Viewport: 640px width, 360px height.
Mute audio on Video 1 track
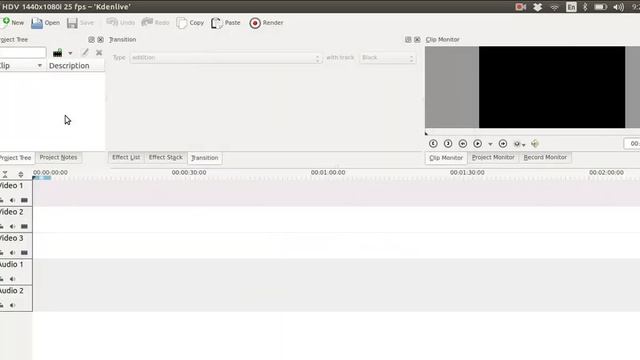coord(13,200)
